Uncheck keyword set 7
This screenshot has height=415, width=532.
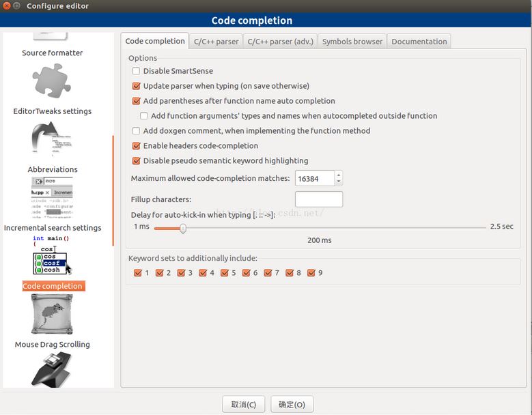point(268,273)
